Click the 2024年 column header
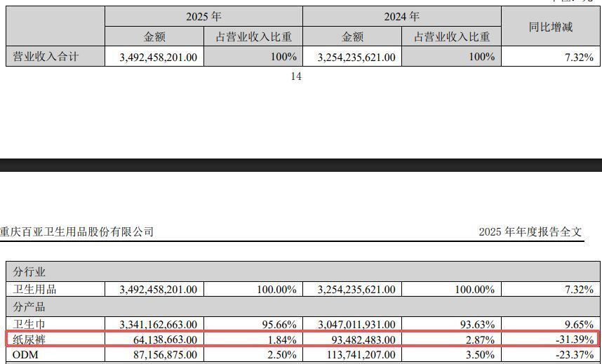Screen dimensions: 602x364 pyautogui.click(x=401, y=17)
